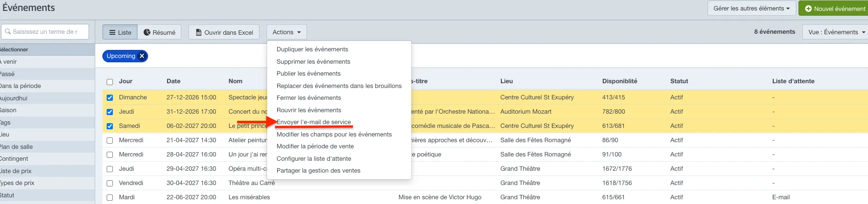Viewport: 868px width, 204px height.
Task: Check the Mercredi 21-04-2027 event checkbox
Action: (110, 140)
